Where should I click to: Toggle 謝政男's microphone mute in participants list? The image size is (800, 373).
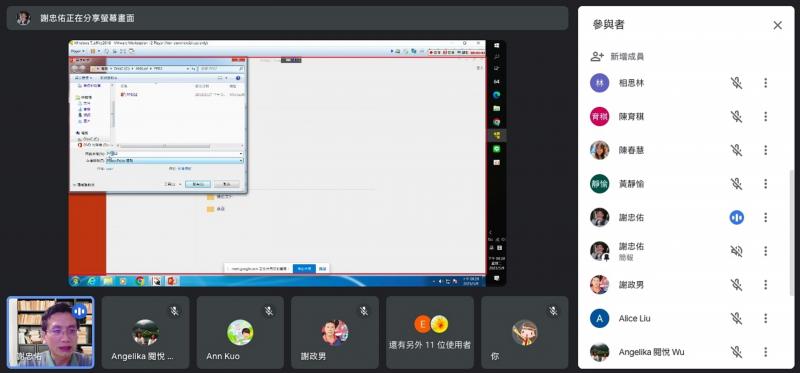(x=736, y=285)
